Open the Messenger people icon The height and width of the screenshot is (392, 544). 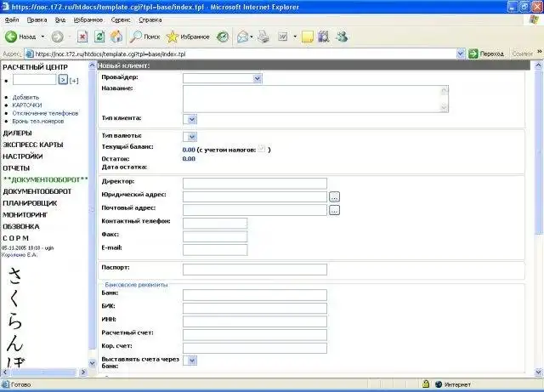click(x=342, y=37)
